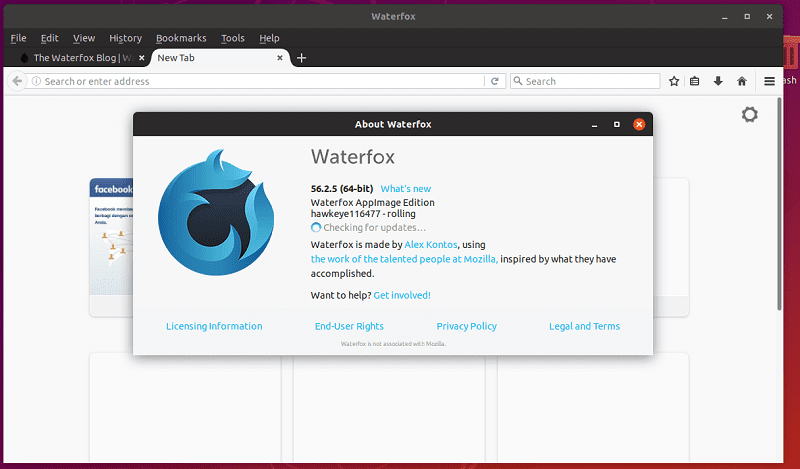800x469 pixels.
Task: Open the Privacy Policy link
Action: click(x=466, y=326)
